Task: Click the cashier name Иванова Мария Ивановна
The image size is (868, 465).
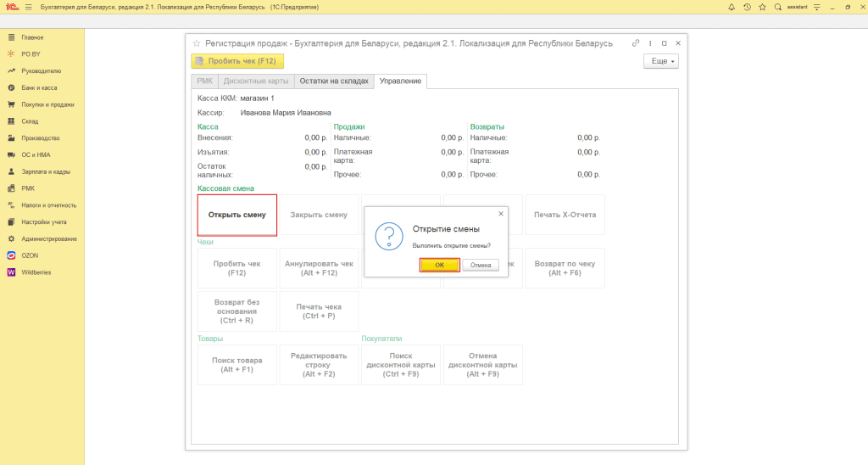Action: pos(286,113)
